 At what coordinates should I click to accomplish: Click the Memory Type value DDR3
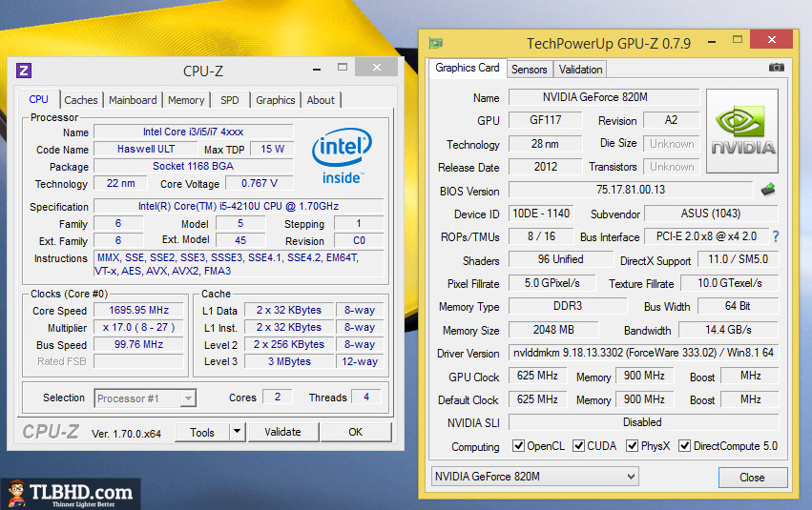568,306
